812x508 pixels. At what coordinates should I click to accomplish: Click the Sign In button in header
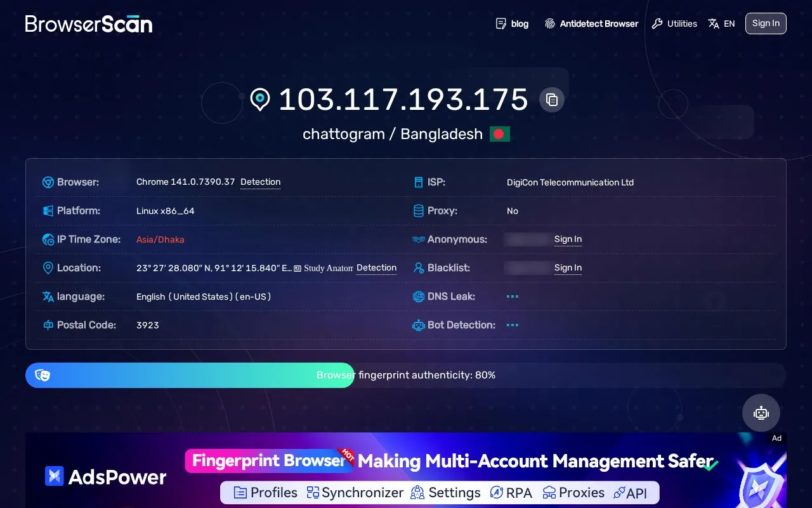click(766, 23)
